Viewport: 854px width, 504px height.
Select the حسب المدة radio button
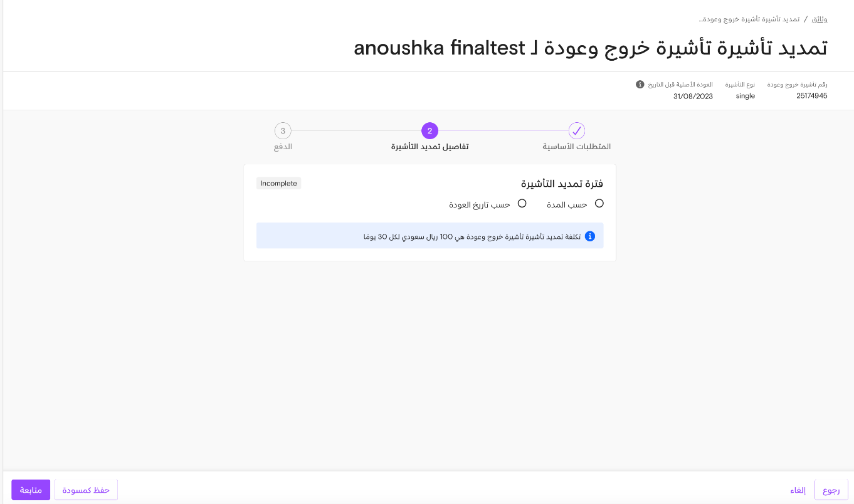[x=599, y=204]
